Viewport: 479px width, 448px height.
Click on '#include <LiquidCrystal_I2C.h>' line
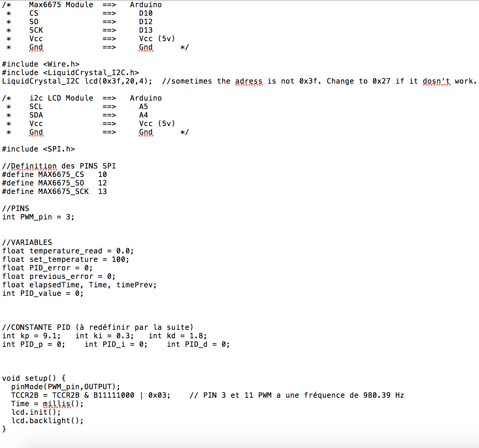click(70, 73)
